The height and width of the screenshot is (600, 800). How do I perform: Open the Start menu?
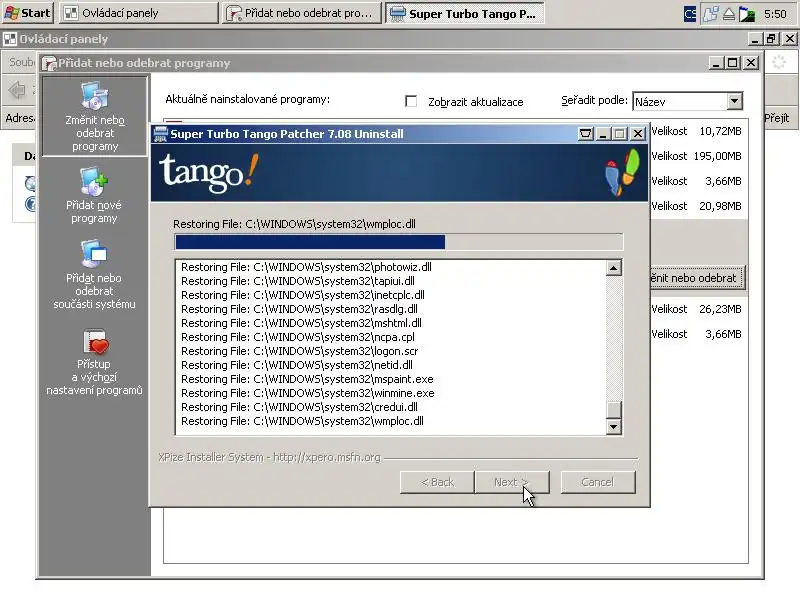27,13
